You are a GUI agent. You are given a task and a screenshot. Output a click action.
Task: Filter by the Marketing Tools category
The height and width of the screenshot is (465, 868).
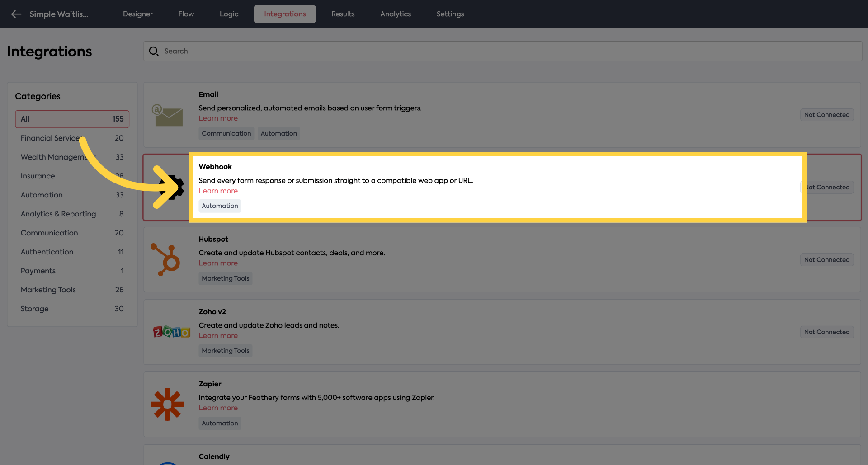(48, 290)
